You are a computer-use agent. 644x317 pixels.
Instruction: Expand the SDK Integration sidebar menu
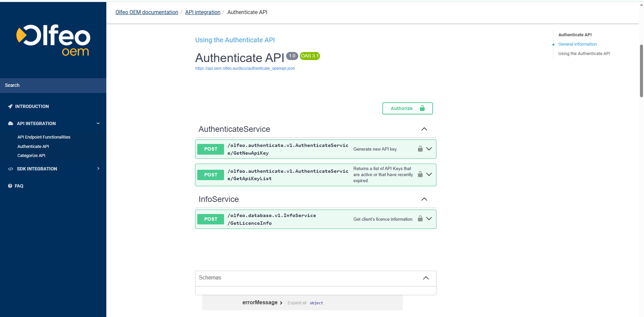(98, 168)
